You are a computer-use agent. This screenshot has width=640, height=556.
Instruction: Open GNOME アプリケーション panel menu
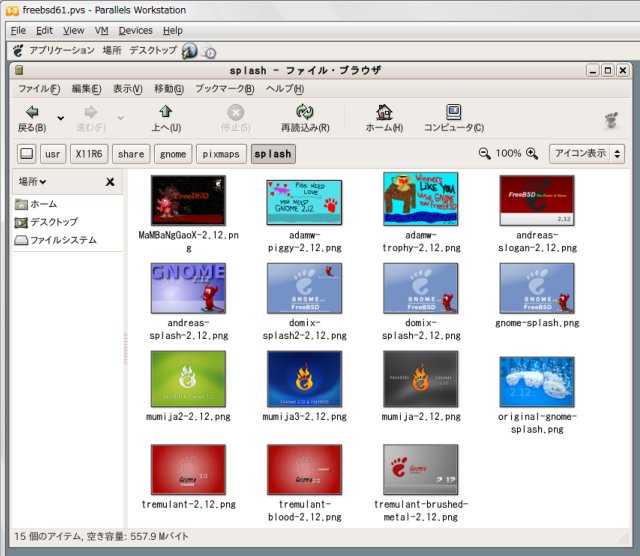coord(62,50)
